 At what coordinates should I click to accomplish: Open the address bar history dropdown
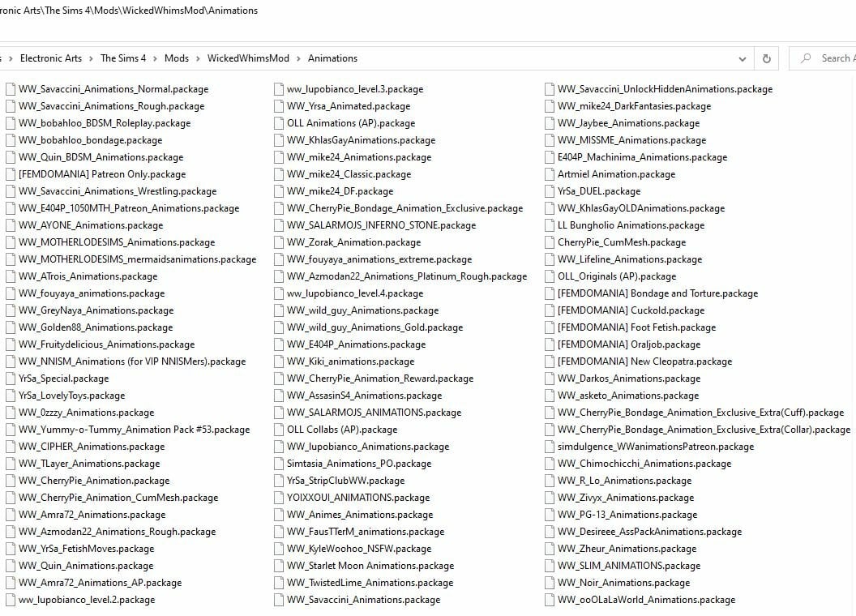(742, 58)
